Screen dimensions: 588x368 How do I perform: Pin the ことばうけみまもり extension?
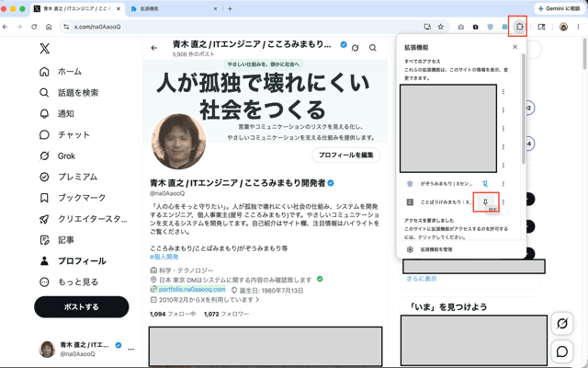coord(485,202)
